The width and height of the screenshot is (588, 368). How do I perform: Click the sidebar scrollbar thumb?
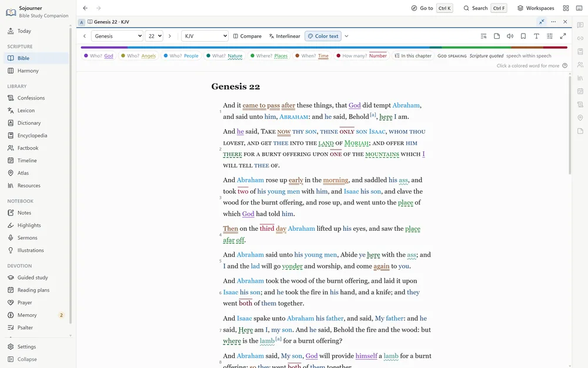pyautogui.click(x=70, y=175)
